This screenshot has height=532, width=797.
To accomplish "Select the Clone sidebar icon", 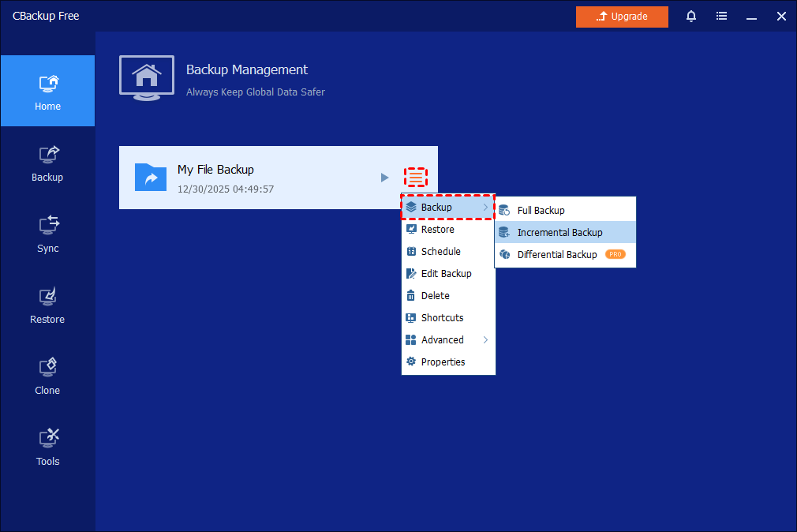I will [x=47, y=377].
